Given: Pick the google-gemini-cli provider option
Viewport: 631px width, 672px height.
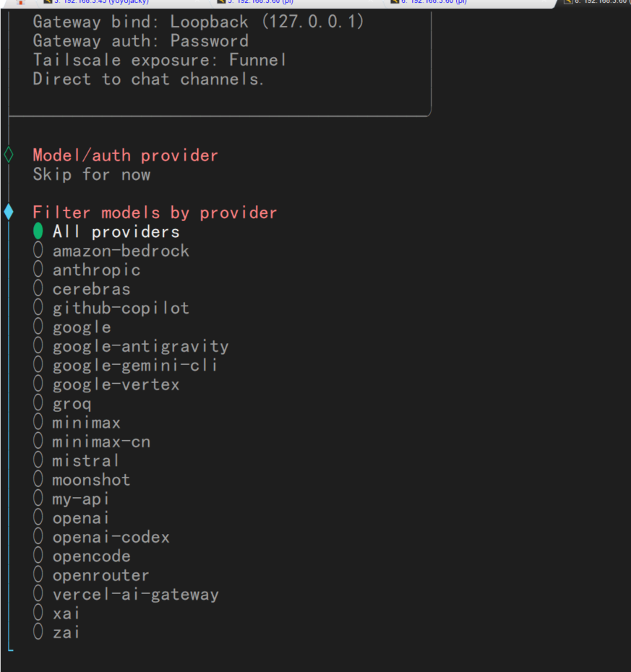Looking at the screenshot, I should 125,365.
